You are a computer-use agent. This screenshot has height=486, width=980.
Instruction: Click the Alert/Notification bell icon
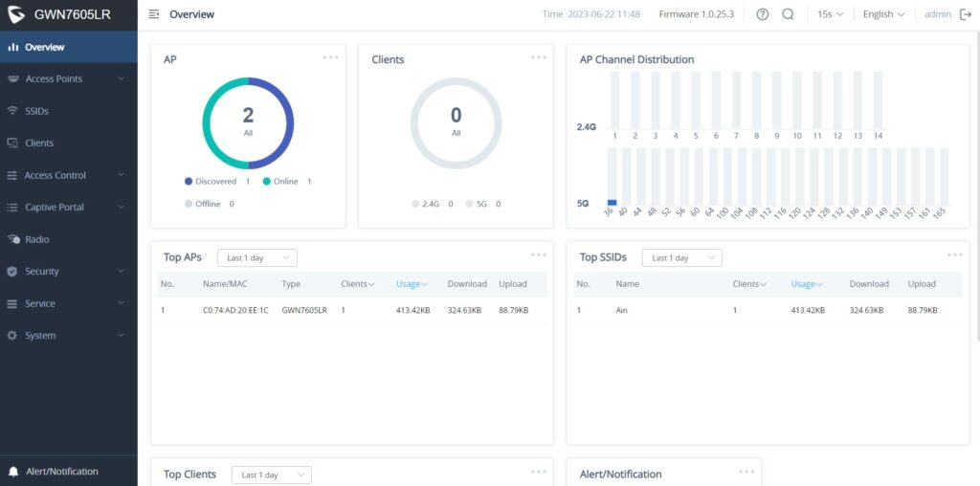(x=13, y=472)
